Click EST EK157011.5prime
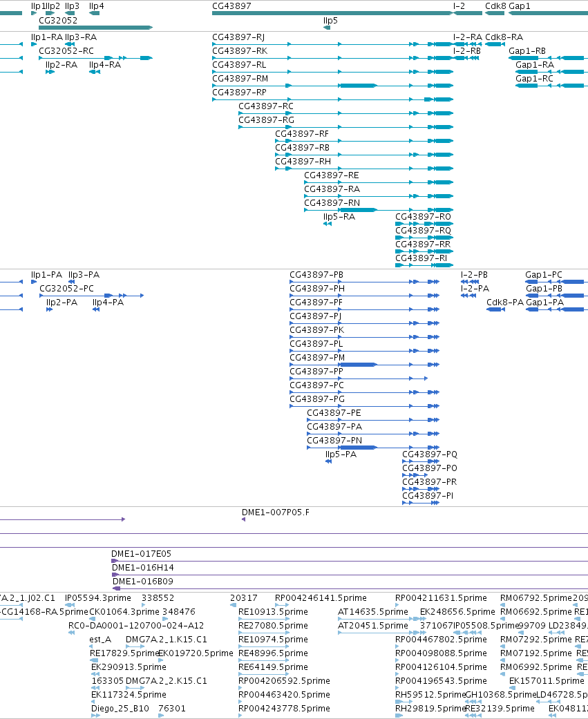Image resolution: width=588 pixels, height=719 pixels. (512, 688)
